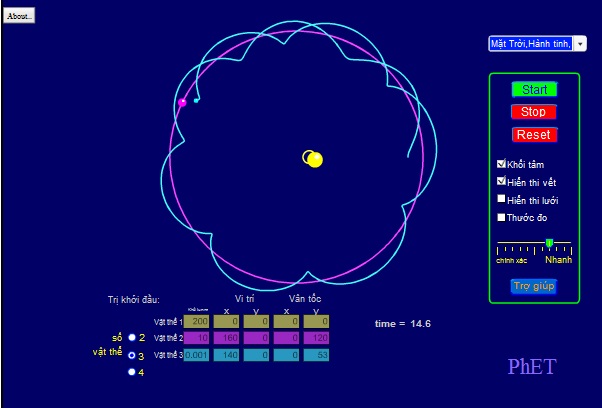Disable the Hiển thị vết checkbox
Screen dimensions: 602x408
click(502, 182)
